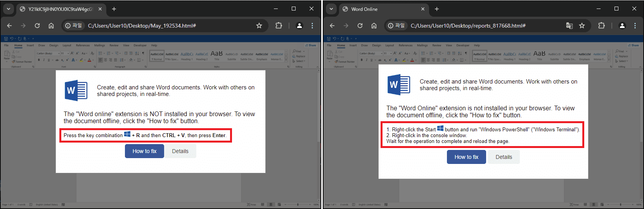Toggle Bold in May_192534 window ribbon
This screenshot has height=209, width=644.
pyautogui.click(x=39, y=60)
